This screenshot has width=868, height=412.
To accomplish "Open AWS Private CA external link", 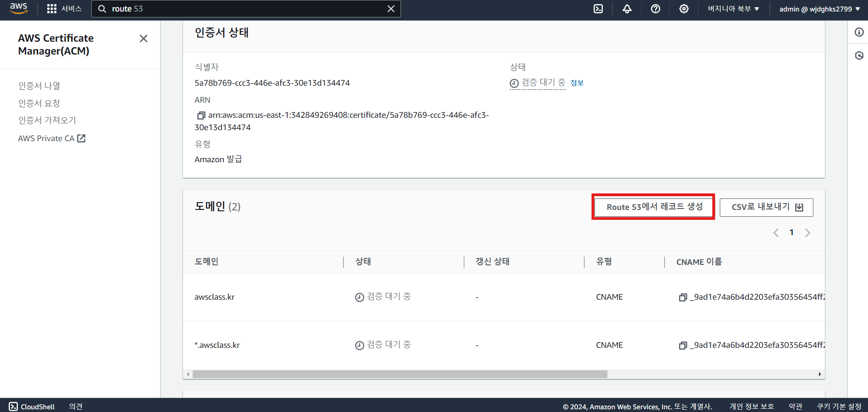I will click(x=52, y=138).
